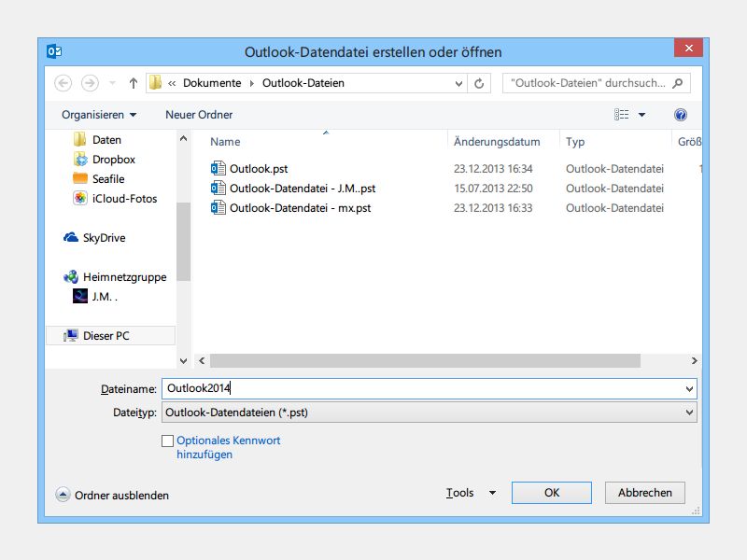Screen dimensions: 747x560
Task: Click the icon of Outlook-Datendatei - mx.pst
Action: point(218,207)
